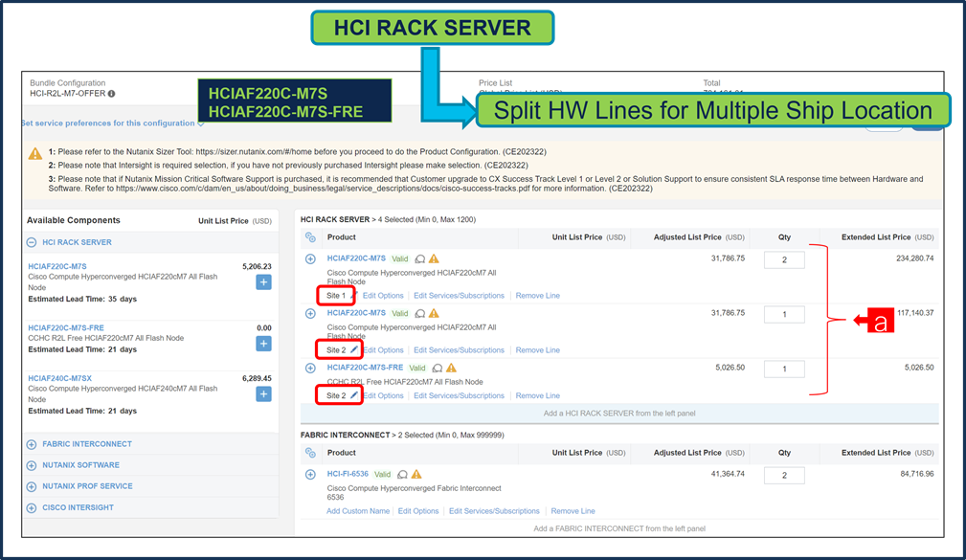Add HCIAF240C-M7SX using its plus button
Screen dimensions: 966x560
pyautogui.click(x=263, y=394)
